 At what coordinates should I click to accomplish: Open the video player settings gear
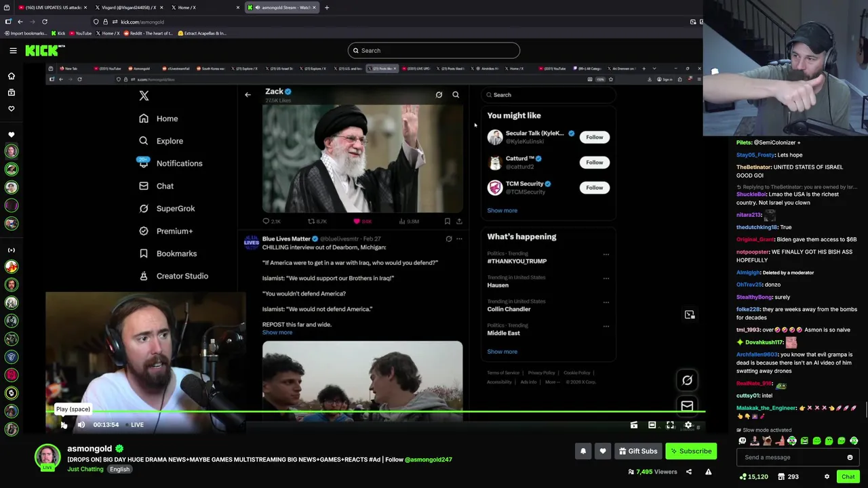pos(688,425)
